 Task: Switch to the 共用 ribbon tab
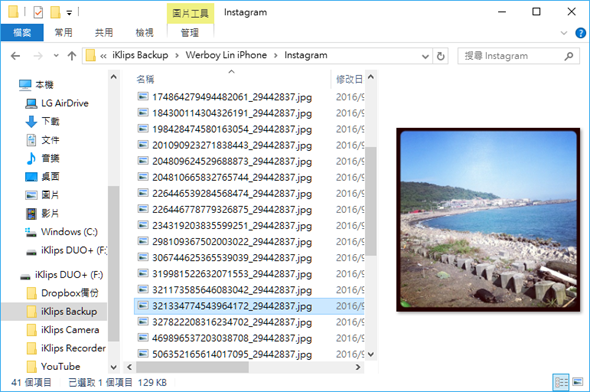tap(104, 33)
